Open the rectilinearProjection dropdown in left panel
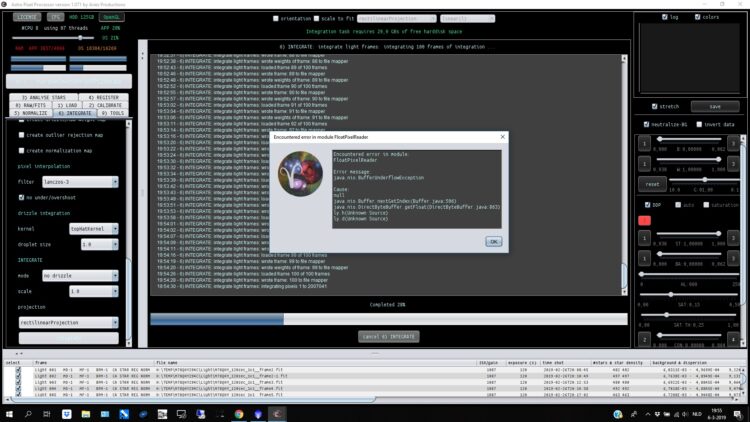The image size is (750, 422). tap(68, 322)
